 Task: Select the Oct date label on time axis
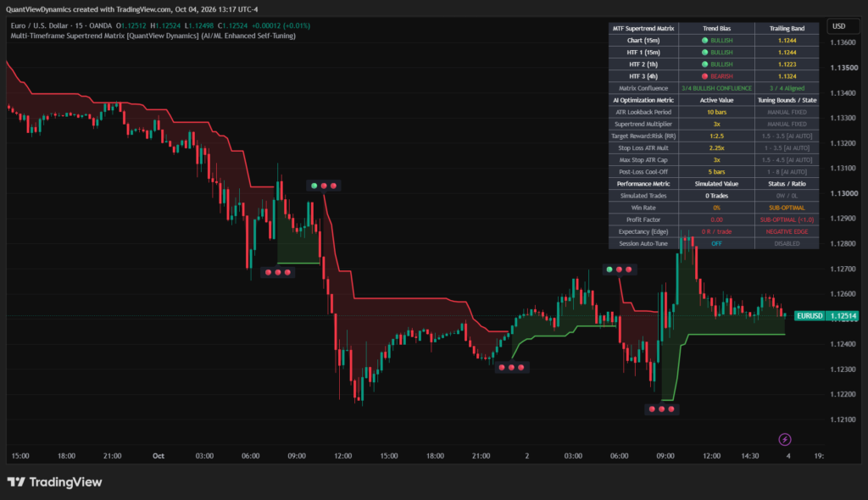point(159,456)
